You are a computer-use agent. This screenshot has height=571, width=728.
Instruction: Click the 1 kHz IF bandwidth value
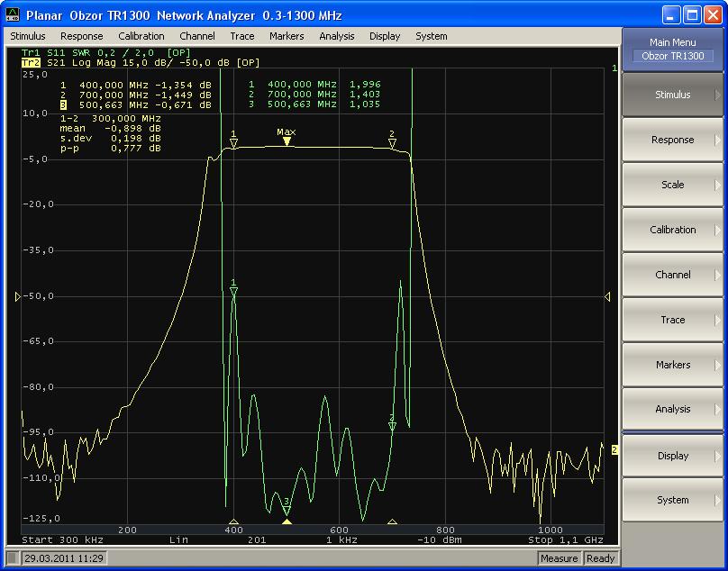[341, 539]
